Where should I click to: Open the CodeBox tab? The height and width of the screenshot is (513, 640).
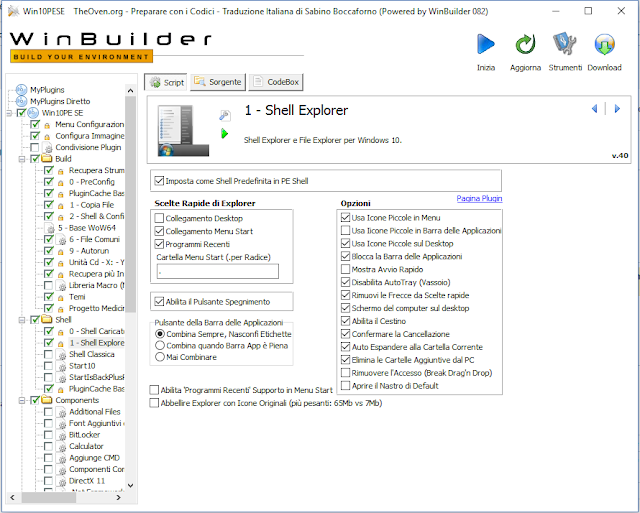pyautogui.click(x=276, y=82)
